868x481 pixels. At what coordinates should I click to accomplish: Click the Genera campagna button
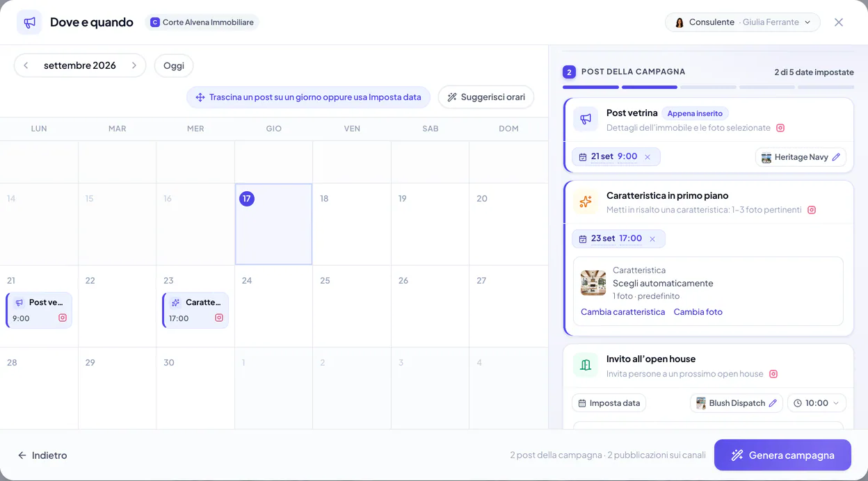pyautogui.click(x=782, y=455)
